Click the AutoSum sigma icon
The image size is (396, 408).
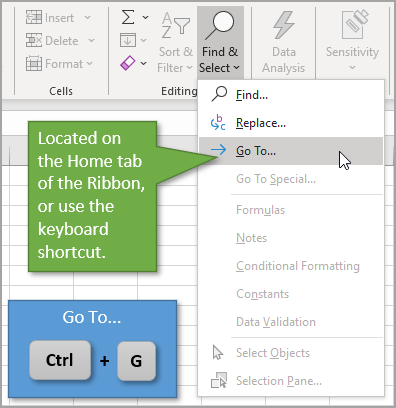tap(128, 17)
